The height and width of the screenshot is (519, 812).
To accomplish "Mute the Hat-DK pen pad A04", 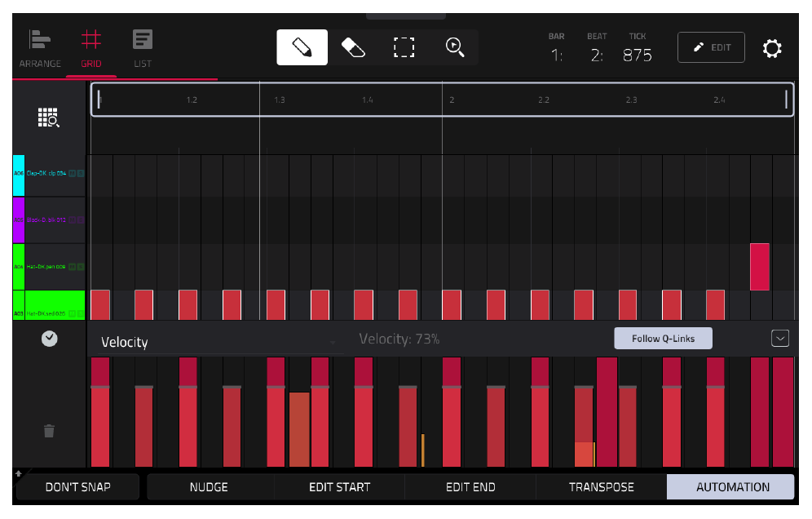I will (72, 267).
